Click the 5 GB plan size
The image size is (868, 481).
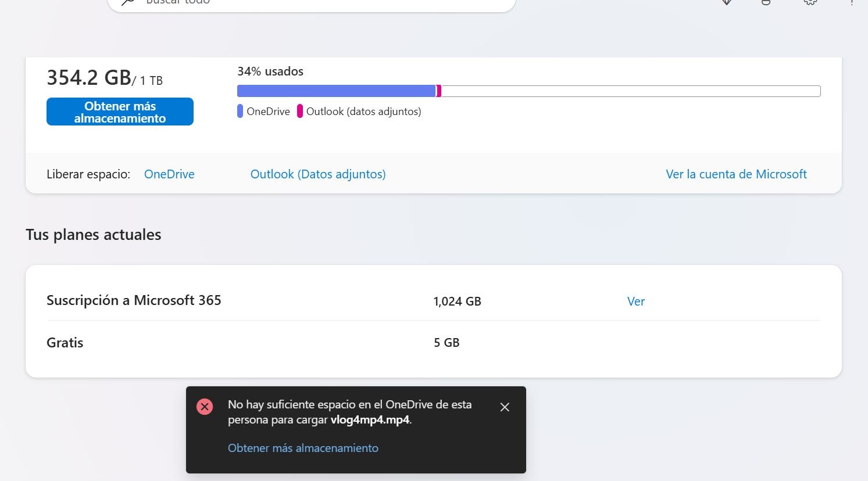[x=446, y=343]
